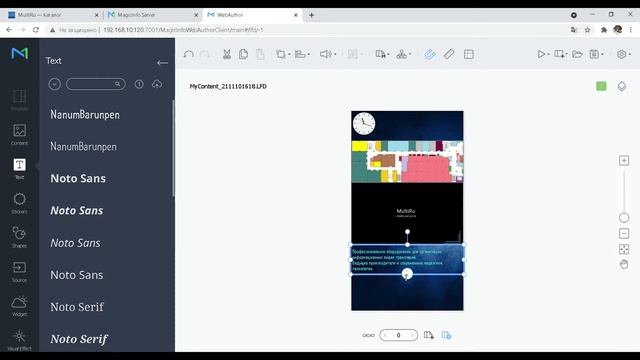Image resolution: width=640 pixels, height=360 pixels.
Task: Click the upload font cloud icon
Action: (157, 84)
